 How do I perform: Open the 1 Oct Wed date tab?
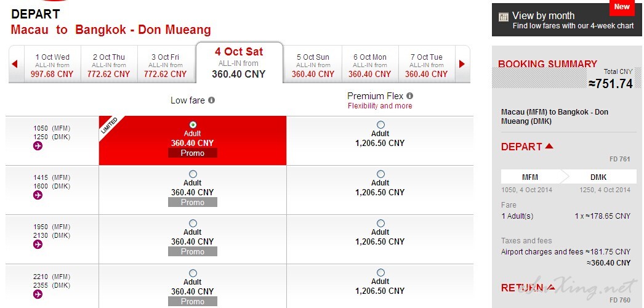pos(52,65)
